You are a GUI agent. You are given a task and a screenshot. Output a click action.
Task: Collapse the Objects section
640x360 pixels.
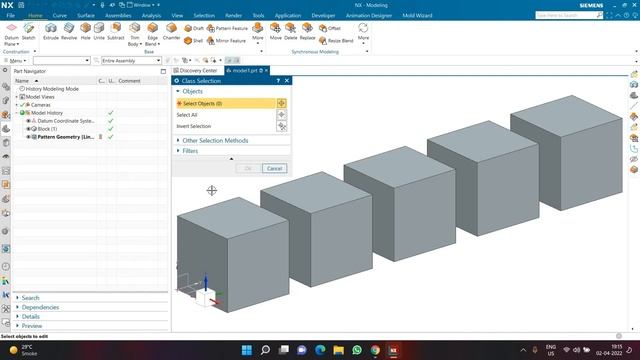point(178,91)
